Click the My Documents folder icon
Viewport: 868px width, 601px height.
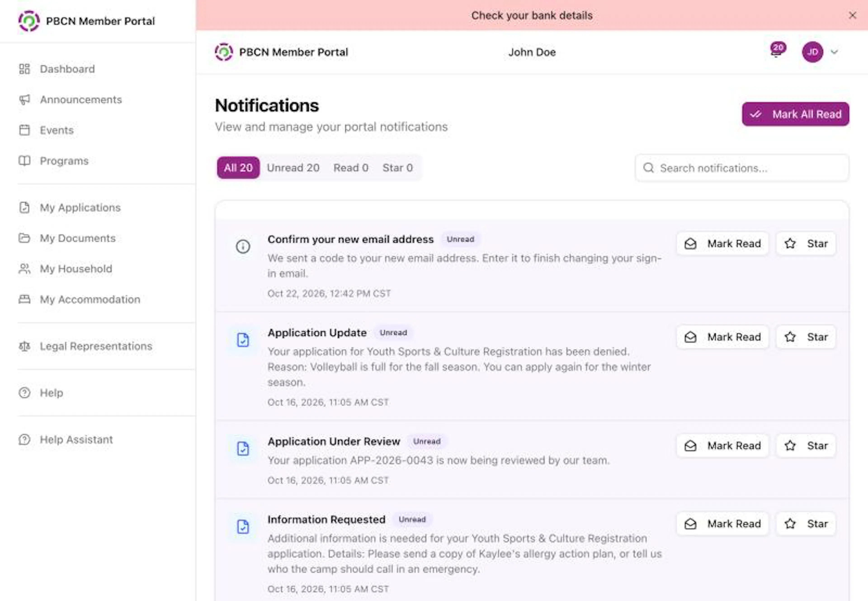click(24, 238)
